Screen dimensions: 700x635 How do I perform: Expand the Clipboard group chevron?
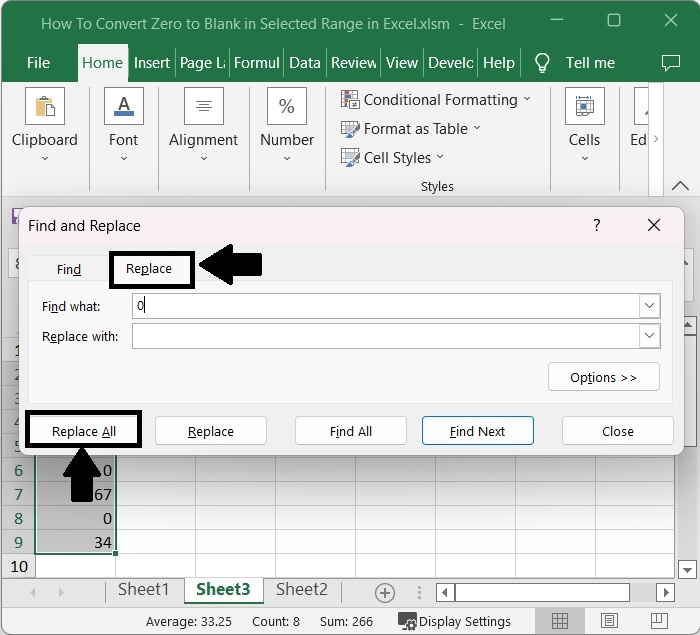coord(45,158)
